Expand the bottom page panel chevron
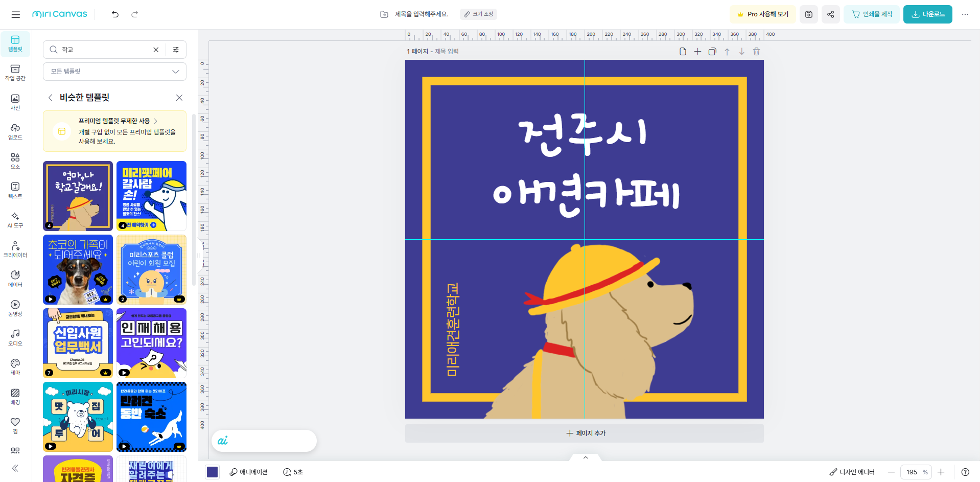The image size is (980, 482). click(586, 457)
